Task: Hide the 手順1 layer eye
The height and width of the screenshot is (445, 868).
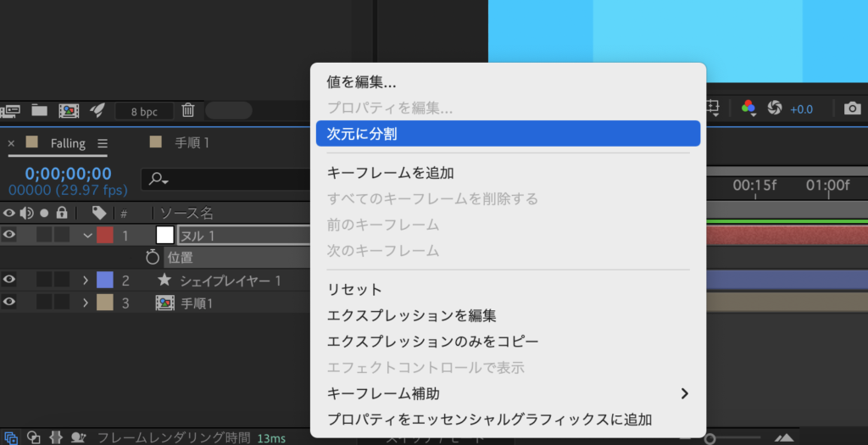Action: click(x=9, y=302)
